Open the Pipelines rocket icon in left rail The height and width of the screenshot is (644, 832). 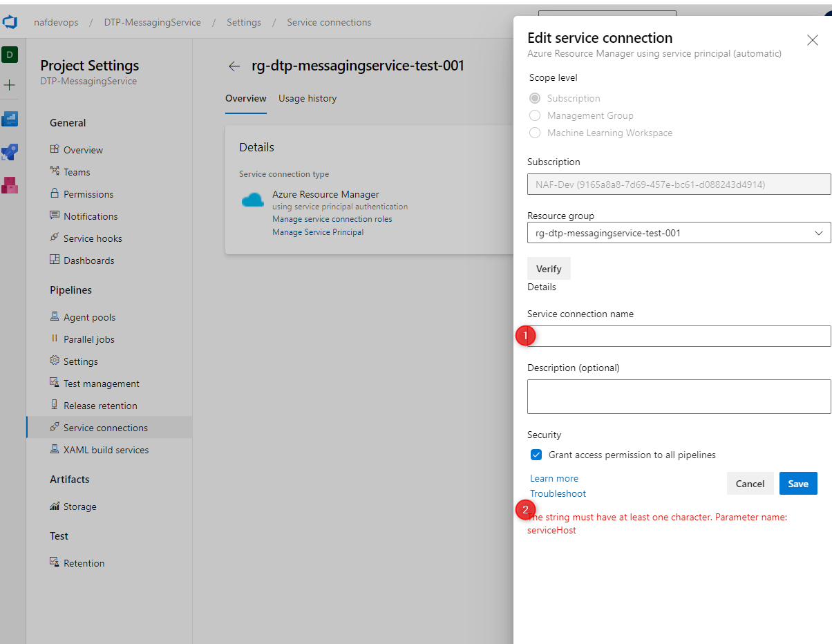pos(10,152)
